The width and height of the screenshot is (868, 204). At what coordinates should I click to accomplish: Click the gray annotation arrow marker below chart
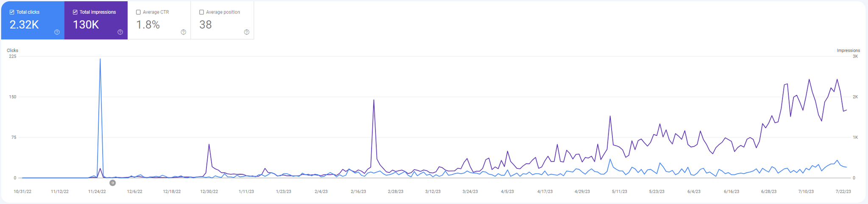tap(113, 183)
